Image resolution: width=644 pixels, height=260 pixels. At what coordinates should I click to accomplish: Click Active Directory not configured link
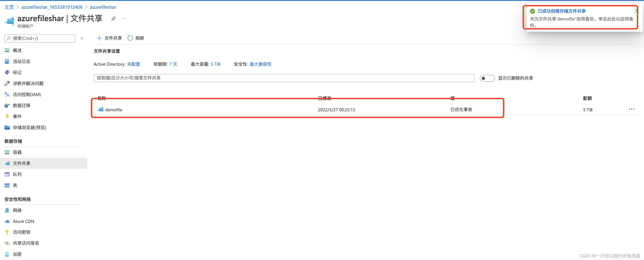[x=134, y=64]
